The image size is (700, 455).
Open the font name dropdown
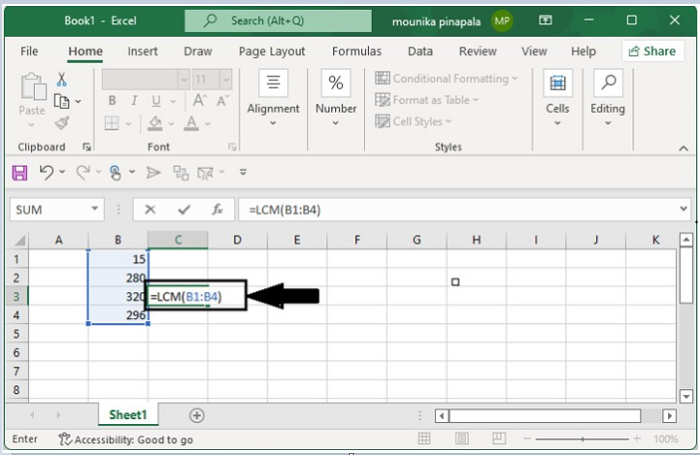(183, 80)
